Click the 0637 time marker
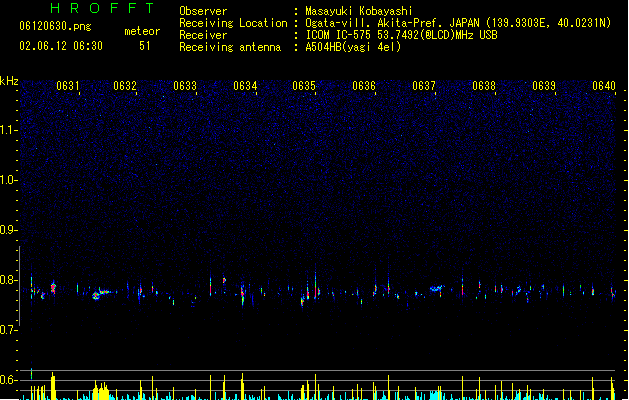Screen dimensions: 629x400 tap(424, 86)
